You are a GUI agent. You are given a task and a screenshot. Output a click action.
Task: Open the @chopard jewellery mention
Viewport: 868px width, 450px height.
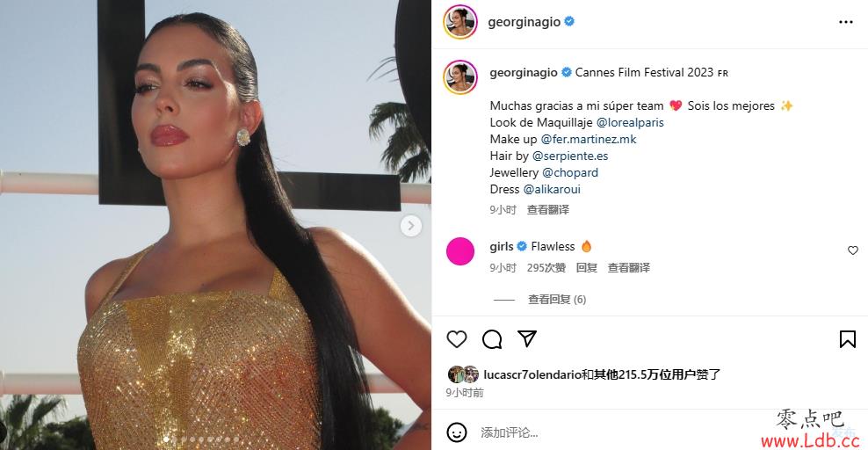coord(570,172)
